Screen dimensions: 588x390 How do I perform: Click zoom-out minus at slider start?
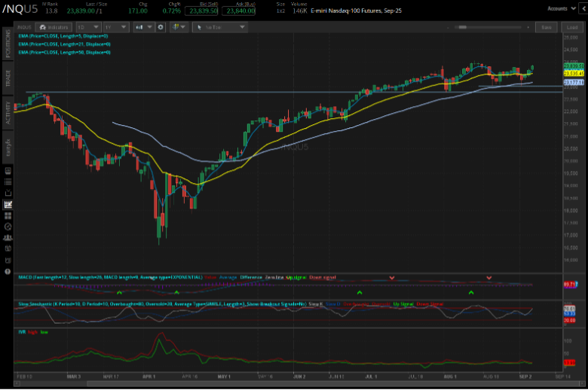[448, 27]
